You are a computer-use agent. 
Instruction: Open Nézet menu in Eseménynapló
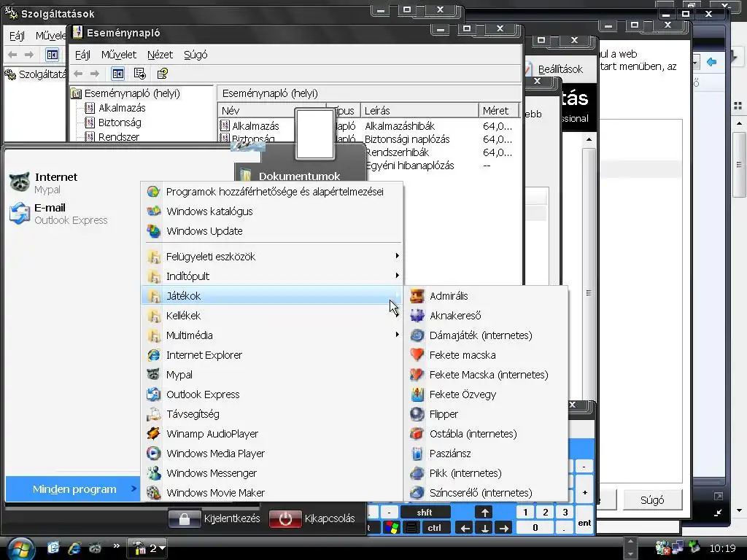coord(160,55)
